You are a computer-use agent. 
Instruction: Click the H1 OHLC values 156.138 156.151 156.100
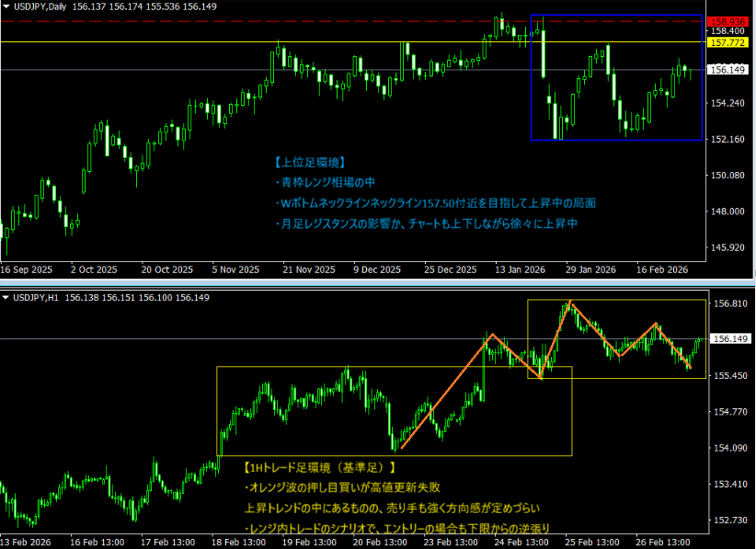119,298
